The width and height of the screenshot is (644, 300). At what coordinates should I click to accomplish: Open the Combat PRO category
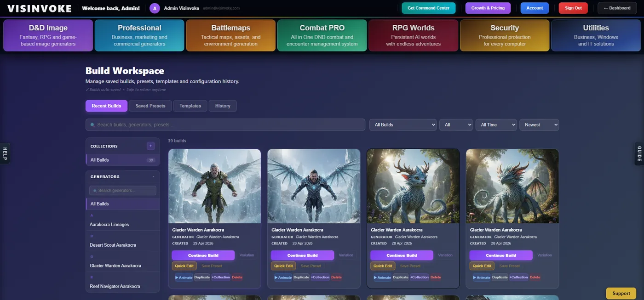(322, 35)
